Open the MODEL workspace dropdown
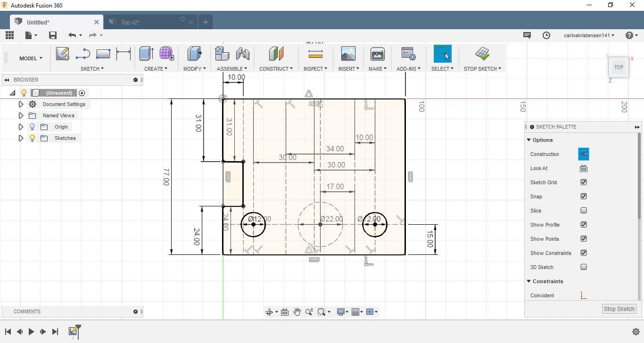The height and width of the screenshot is (343, 644). [31, 58]
